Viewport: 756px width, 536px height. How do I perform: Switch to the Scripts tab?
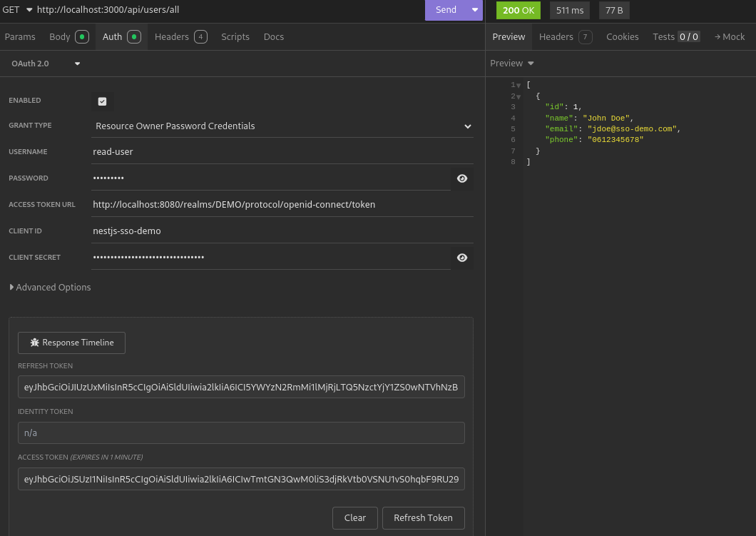[x=235, y=36]
